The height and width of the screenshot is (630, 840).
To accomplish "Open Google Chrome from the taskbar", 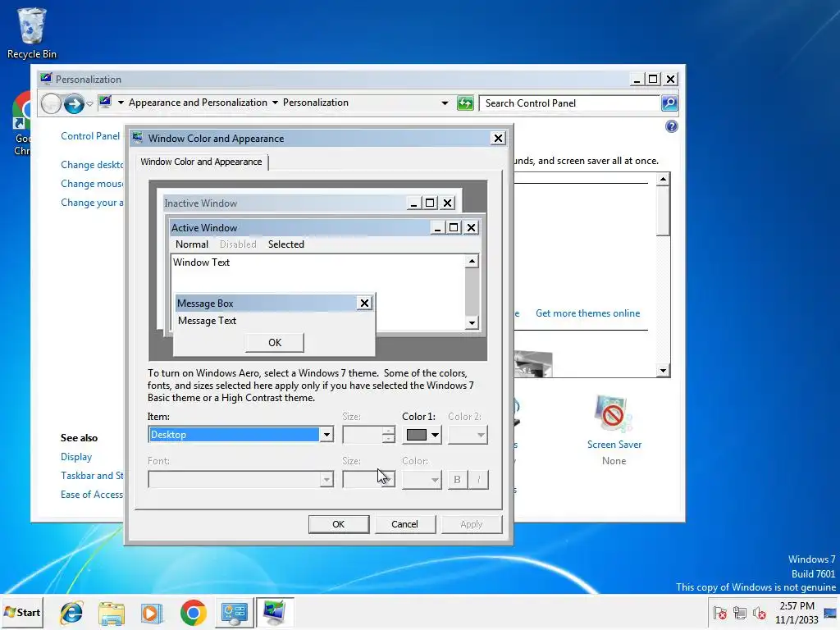I will [193, 612].
